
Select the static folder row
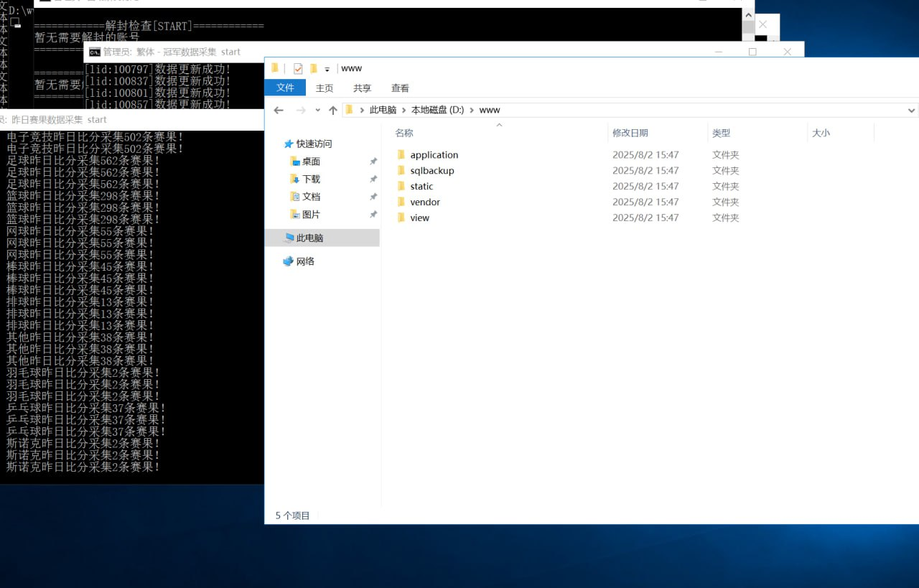coord(421,187)
